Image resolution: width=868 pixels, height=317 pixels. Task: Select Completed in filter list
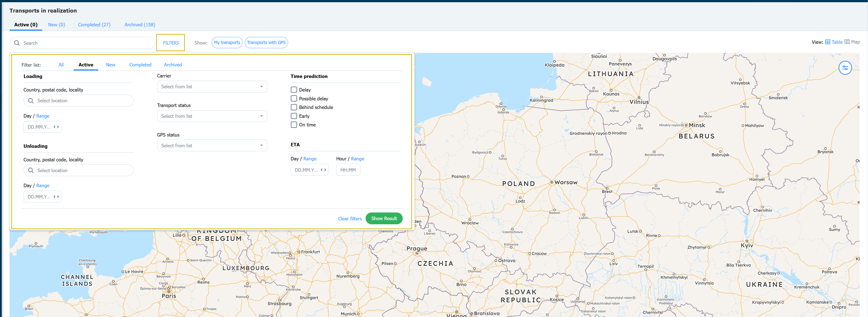point(140,65)
